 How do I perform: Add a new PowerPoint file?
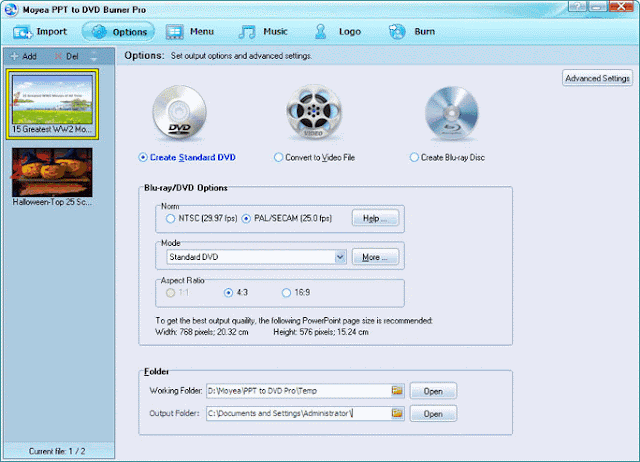pos(23,56)
